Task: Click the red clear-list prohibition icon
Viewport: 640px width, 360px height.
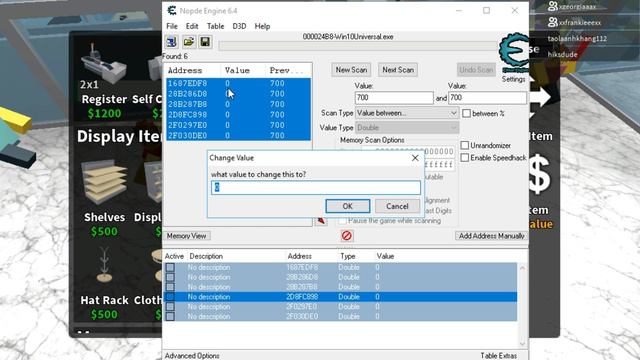Action: pos(347,236)
